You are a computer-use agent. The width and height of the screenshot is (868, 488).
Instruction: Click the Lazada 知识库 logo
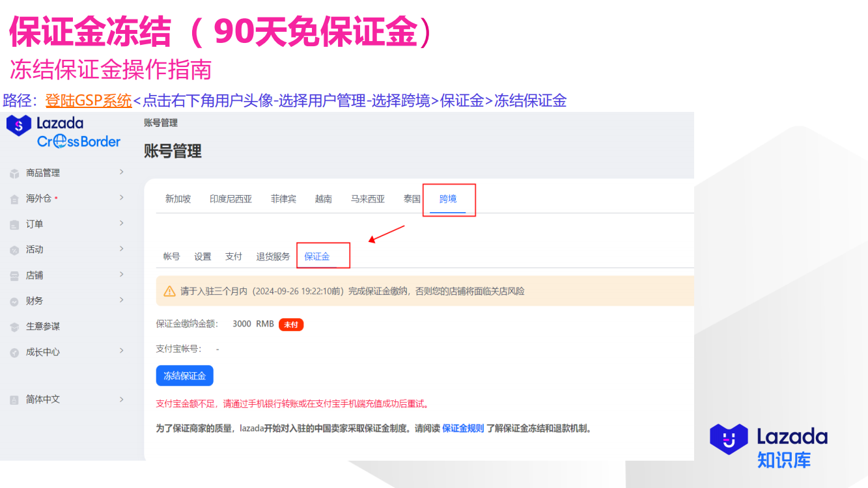click(768, 446)
